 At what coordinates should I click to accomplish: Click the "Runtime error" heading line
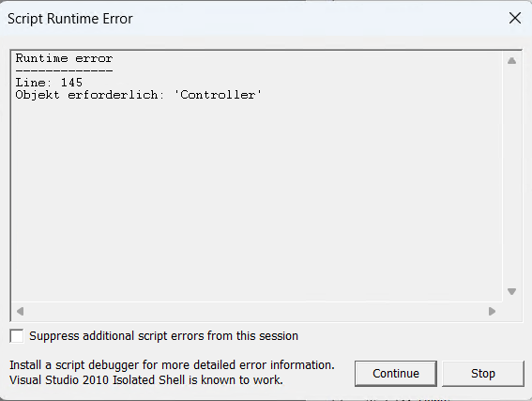coord(64,58)
